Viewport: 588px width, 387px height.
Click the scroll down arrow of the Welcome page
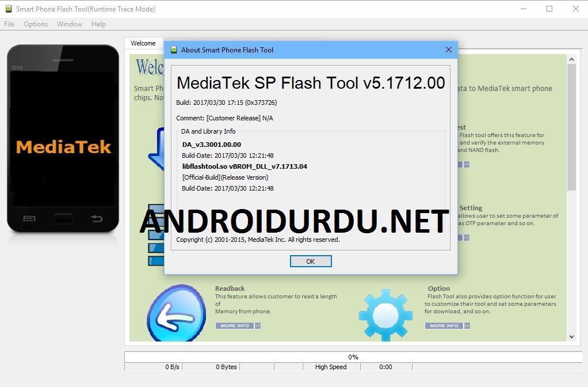(571, 337)
